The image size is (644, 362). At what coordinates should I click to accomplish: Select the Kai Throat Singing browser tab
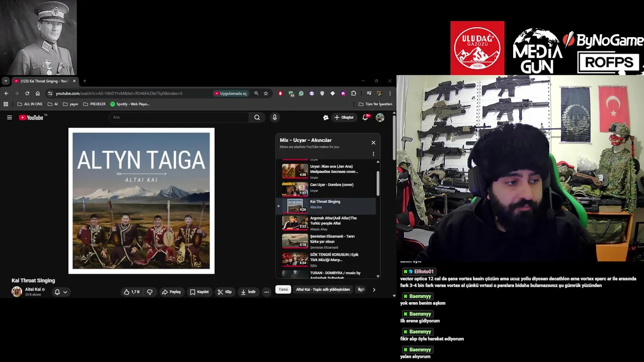[44, 81]
